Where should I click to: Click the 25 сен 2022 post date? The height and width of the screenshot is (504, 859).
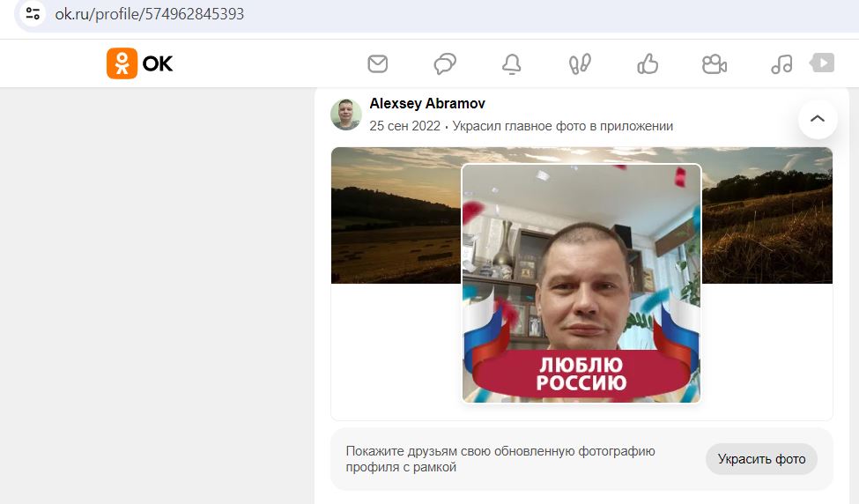pos(405,126)
